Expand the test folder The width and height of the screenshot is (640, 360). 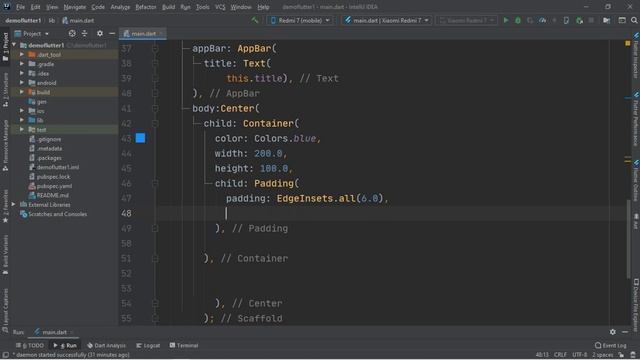22,129
